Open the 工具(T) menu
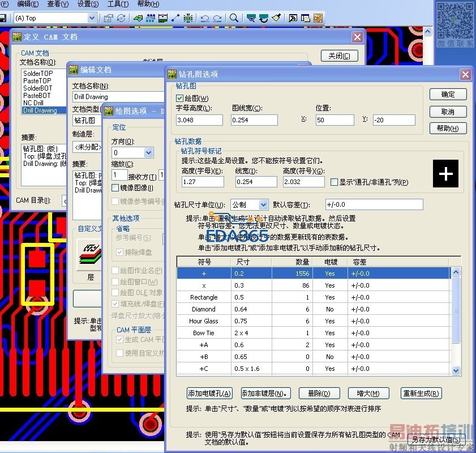This screenshot has height=453, width=476. coord(118,4)
